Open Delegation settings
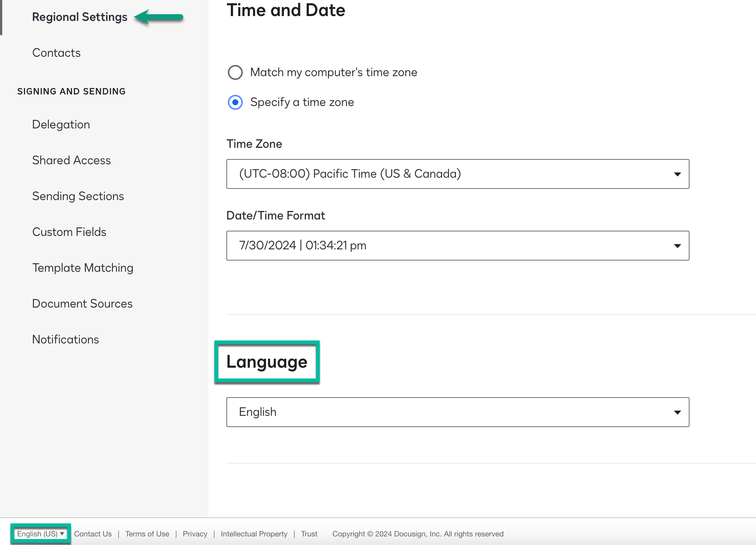Screen dimensions: 756x545 [x=61, y=125]
